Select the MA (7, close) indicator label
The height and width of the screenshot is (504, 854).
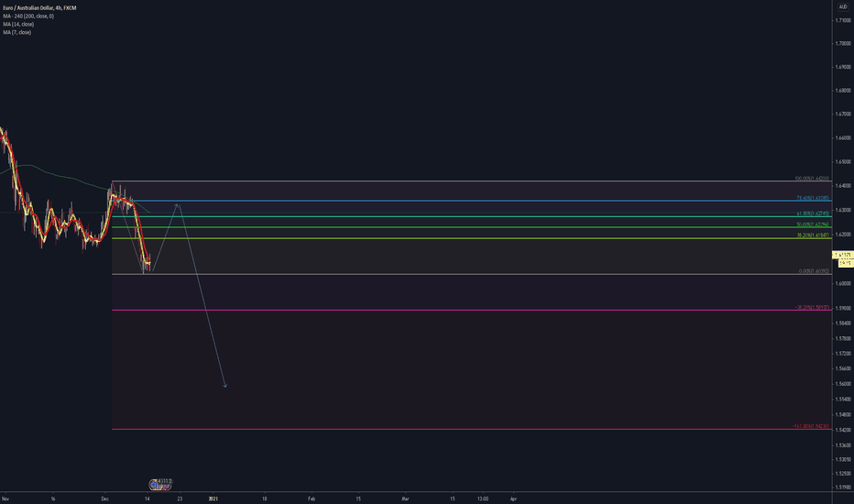point(16,33)
